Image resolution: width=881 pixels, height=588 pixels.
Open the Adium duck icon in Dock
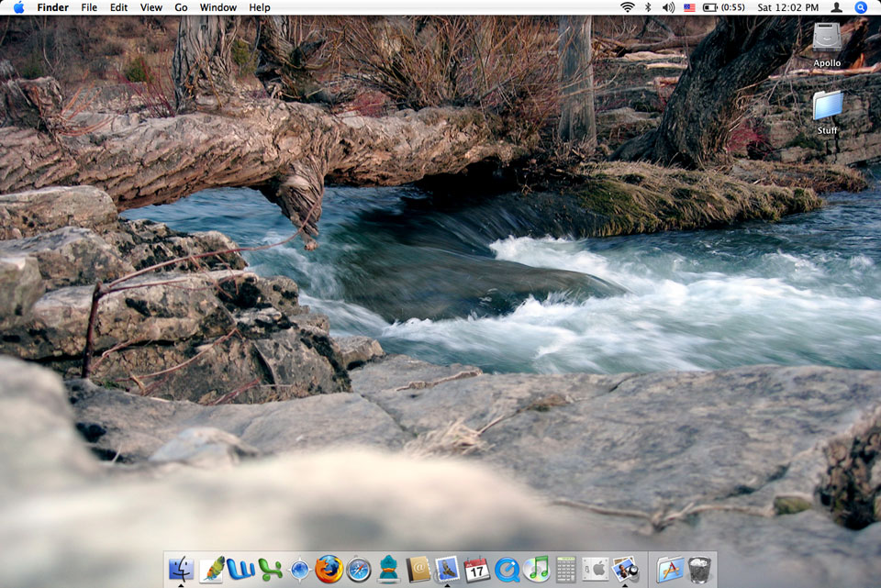point(388,569)
